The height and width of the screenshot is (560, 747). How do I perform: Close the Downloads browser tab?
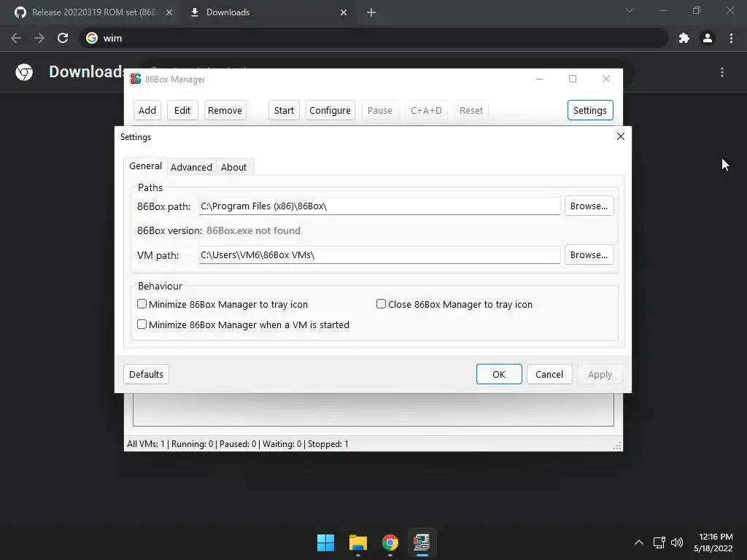tap(344, 12)
